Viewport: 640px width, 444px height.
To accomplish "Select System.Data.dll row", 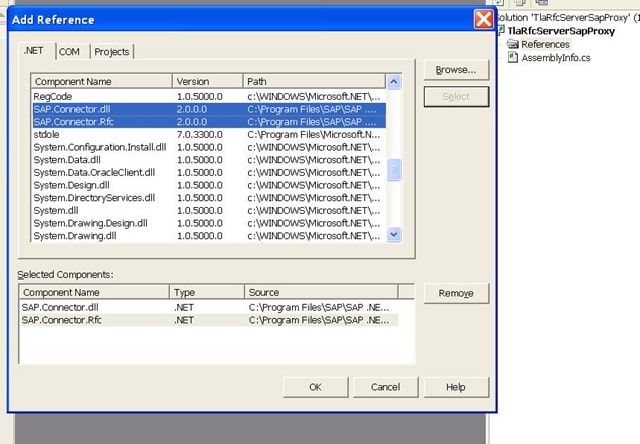I will coord(209,160).
